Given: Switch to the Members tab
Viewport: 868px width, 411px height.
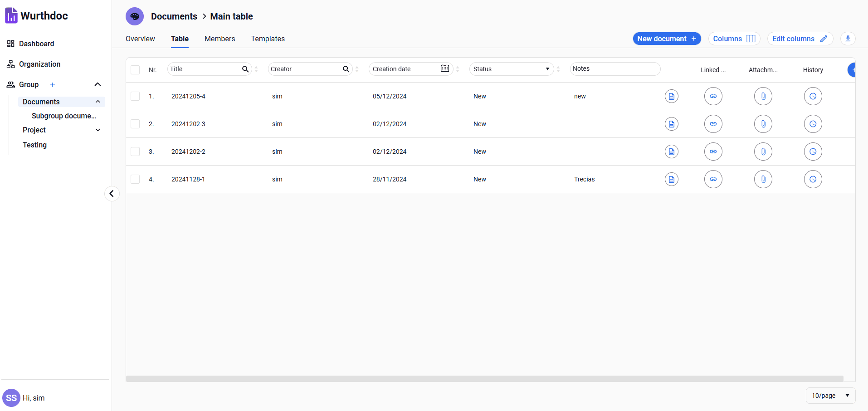Looking at the screenshot, I should coord(219,39).
